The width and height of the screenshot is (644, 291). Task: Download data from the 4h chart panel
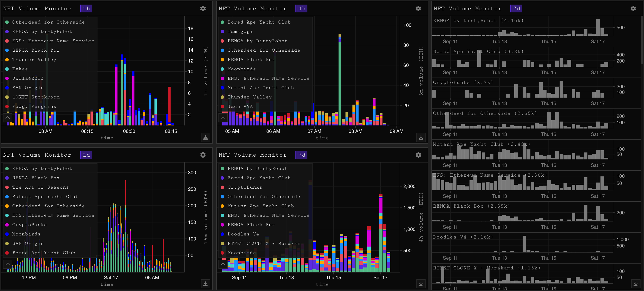[421, 138]
